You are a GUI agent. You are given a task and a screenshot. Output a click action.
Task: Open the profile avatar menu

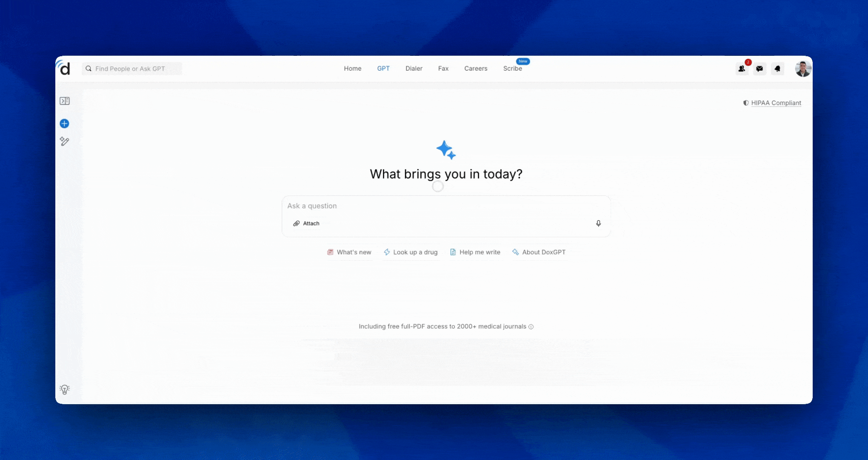point(803,69)
